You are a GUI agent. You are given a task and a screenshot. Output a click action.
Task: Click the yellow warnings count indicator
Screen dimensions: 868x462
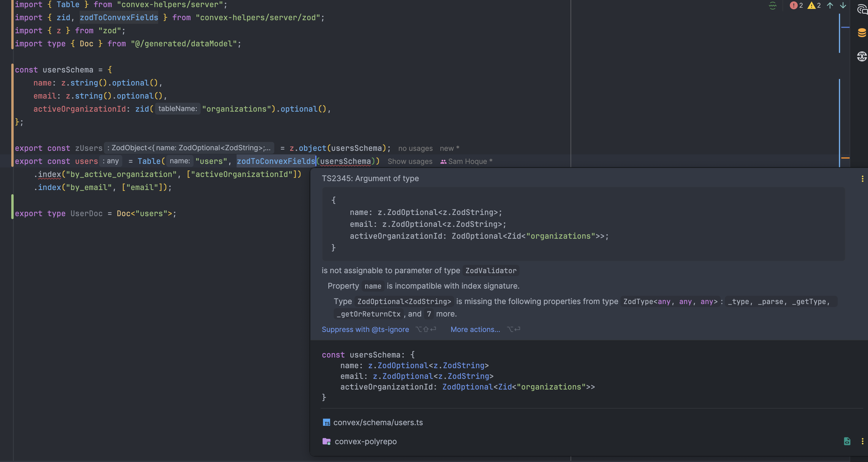tap(814, 5)
